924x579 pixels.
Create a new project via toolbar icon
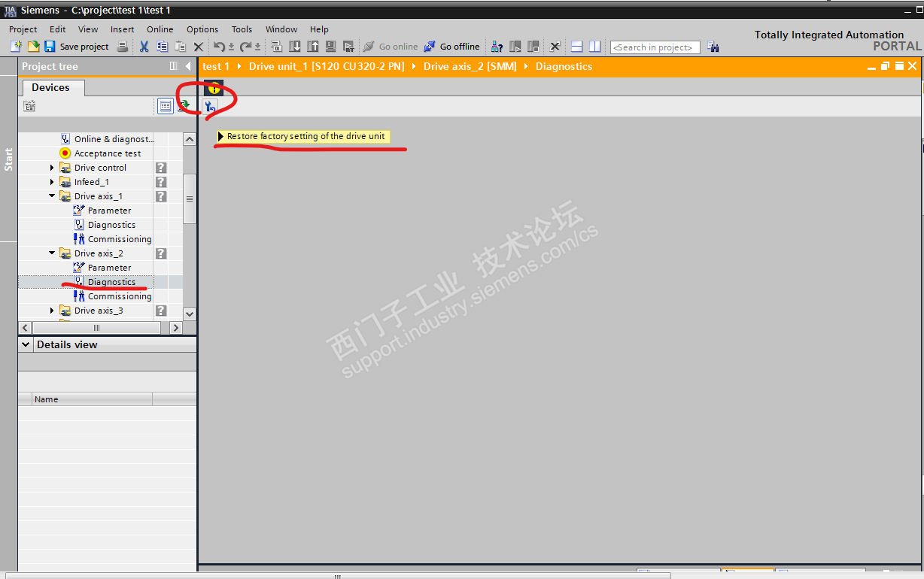click(17, 47)
